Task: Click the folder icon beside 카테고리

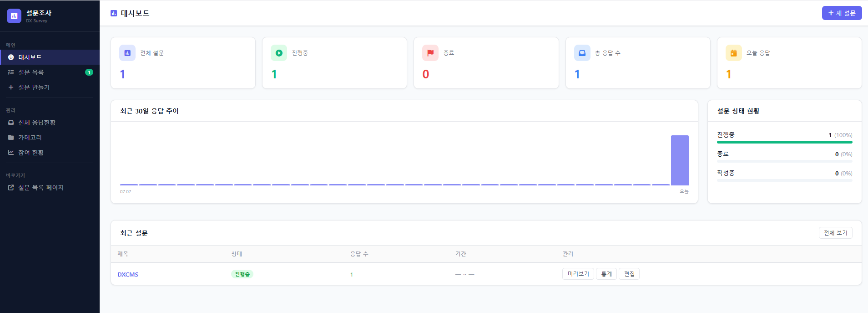Action: pyautogui.click(x=11, y=137)
